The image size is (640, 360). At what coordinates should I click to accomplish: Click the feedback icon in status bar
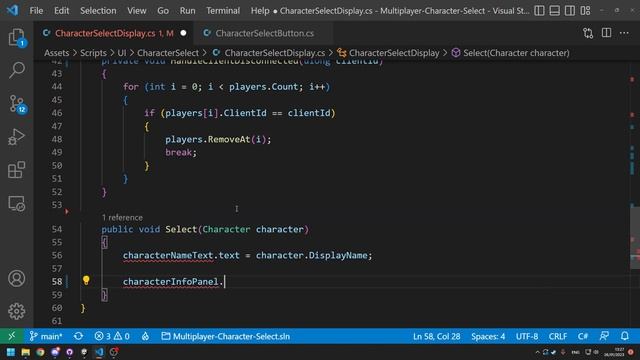[x=604, y=336]
